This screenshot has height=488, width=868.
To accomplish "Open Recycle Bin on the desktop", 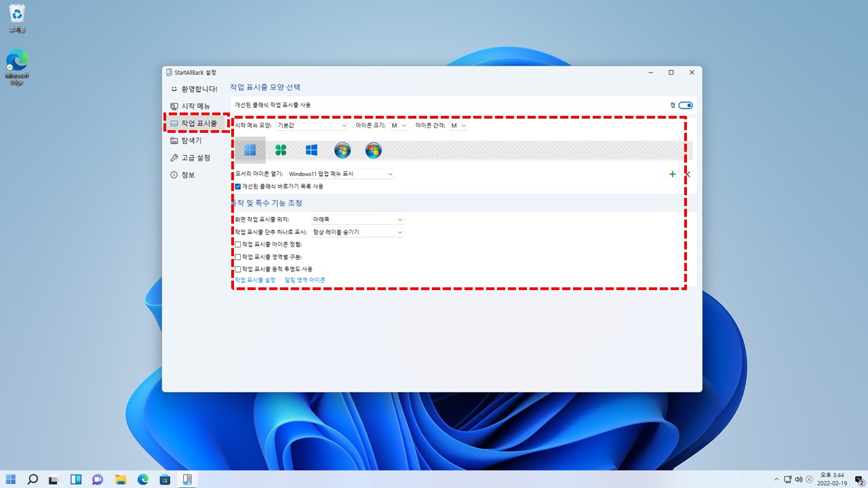I will 17,18.
